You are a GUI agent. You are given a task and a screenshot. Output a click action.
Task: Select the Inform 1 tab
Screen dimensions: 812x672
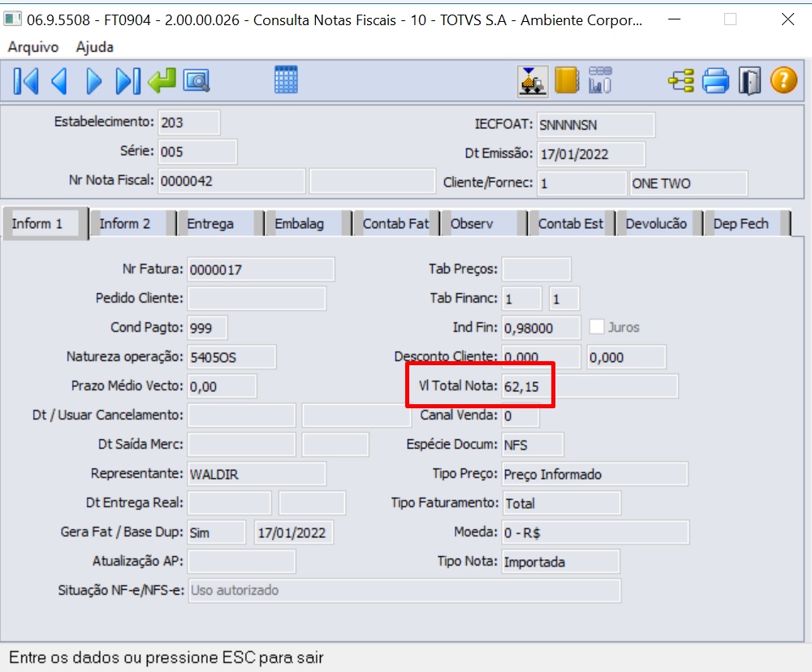click(45, 224)
